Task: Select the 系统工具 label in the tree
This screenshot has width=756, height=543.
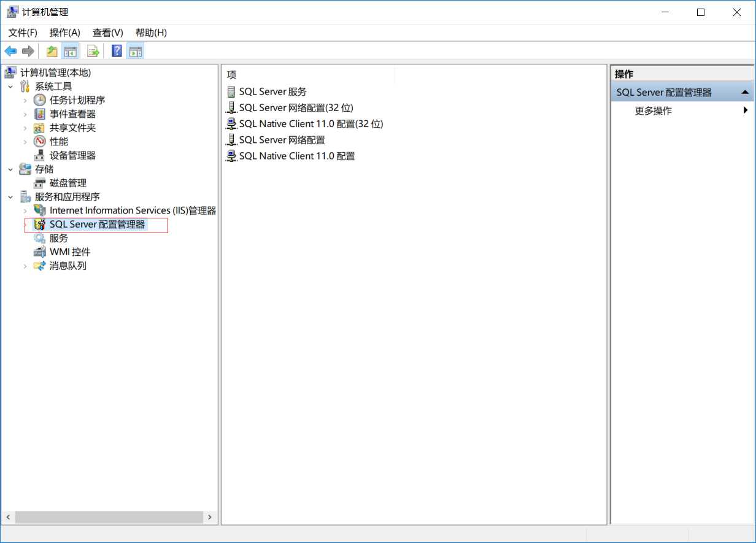Action: [x=53, y=87]
